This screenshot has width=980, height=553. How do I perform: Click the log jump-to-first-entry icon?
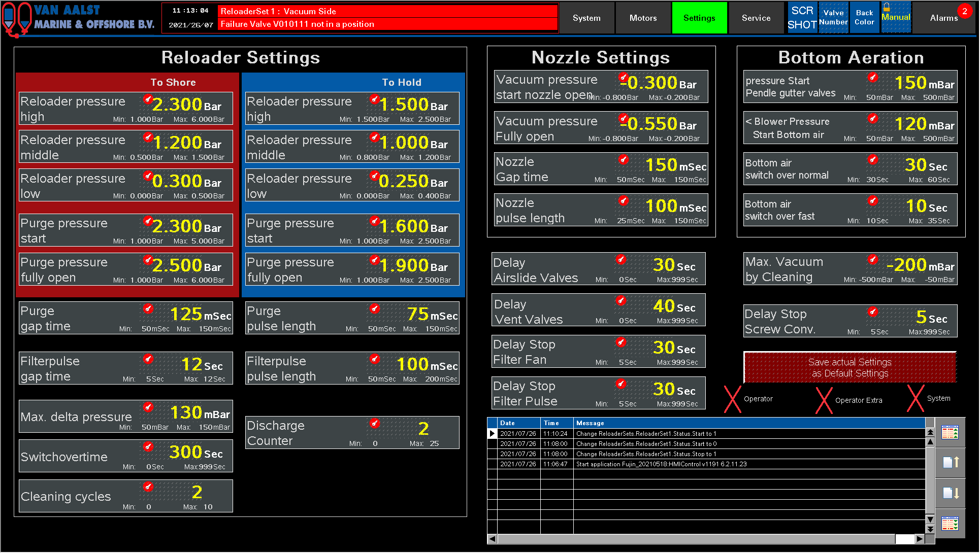pyautogui.click(x=950, y=433)
